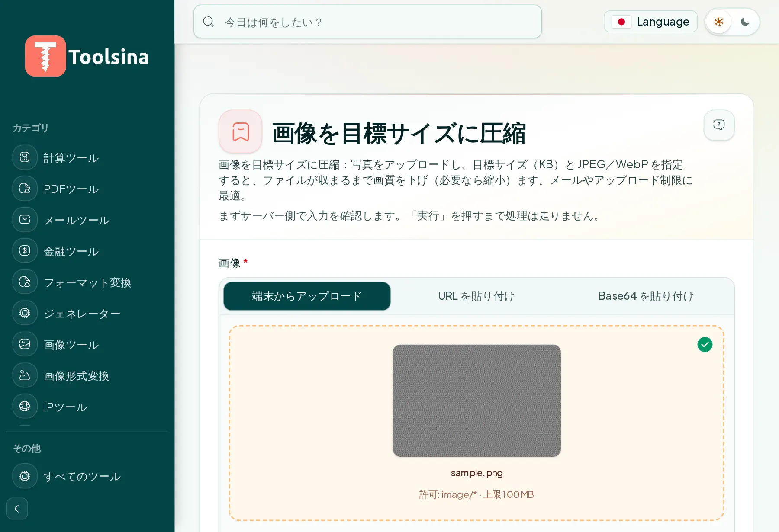Viewport: 779px width, 532px height.
Task: Switch to dark mode moon icon
Action: point(745,22)
